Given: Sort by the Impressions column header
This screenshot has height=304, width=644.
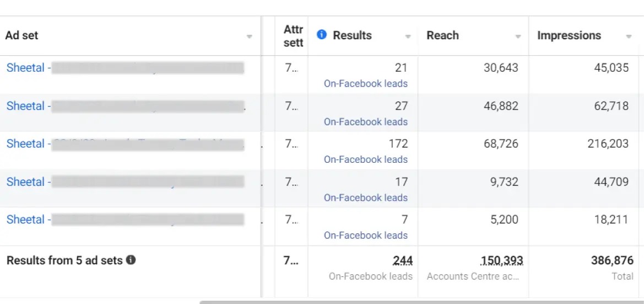Looking at the screenshot, I should click(569, 35).
